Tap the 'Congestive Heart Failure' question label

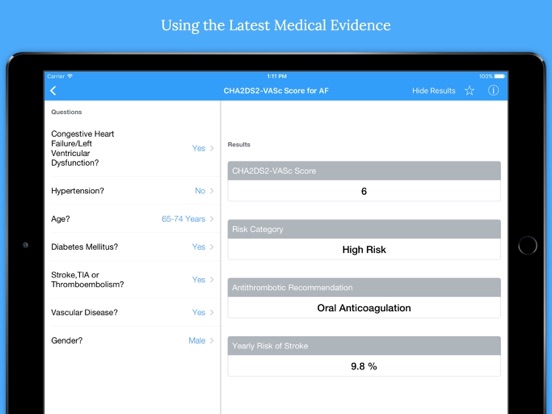pyautogui.click(x=82, y=148)
